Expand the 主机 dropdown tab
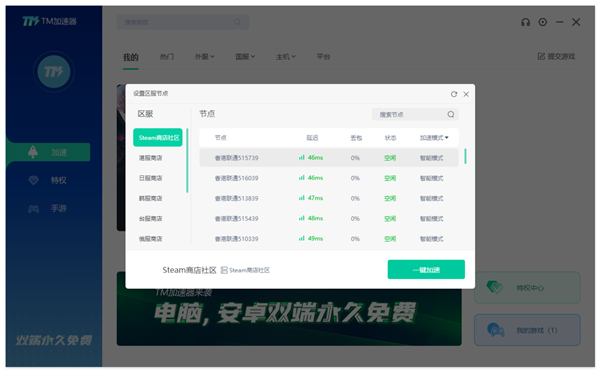The width and height of the screenshot is (600, 372). point(286,57)
